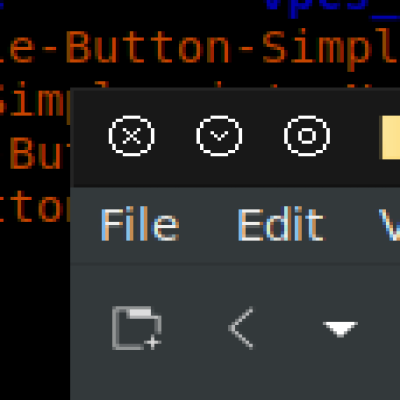Viewport: 400px width, 400px height.
Task: Maximize window using the circle button
Action: click(x=307, y=136)
